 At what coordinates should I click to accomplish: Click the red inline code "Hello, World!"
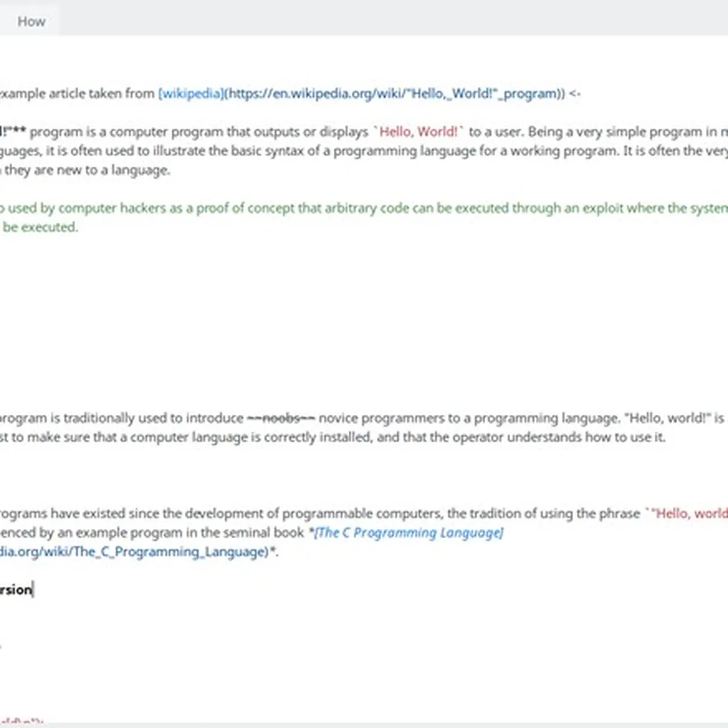click(x=419, y=132)
